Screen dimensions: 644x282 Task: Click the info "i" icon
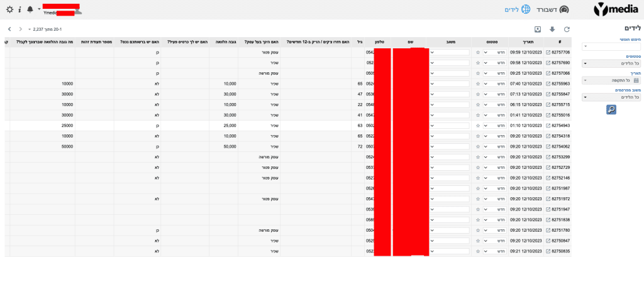19,9
